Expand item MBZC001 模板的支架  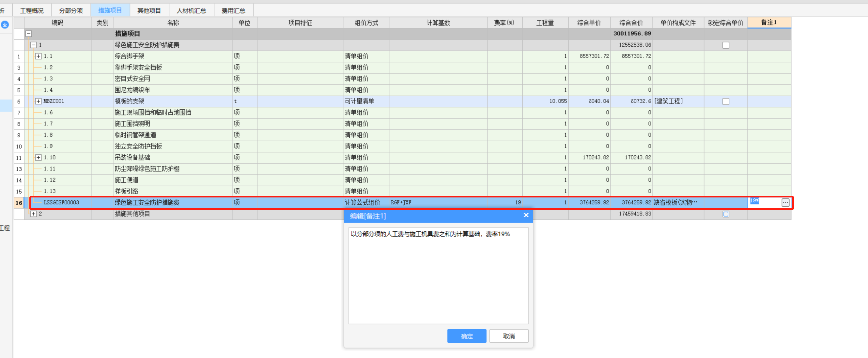point(39,101)
